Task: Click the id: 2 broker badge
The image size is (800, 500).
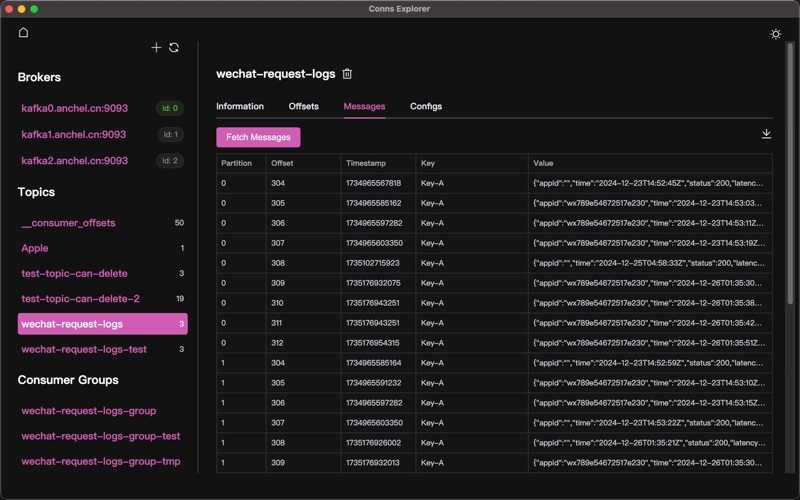Action: (170, 161)
